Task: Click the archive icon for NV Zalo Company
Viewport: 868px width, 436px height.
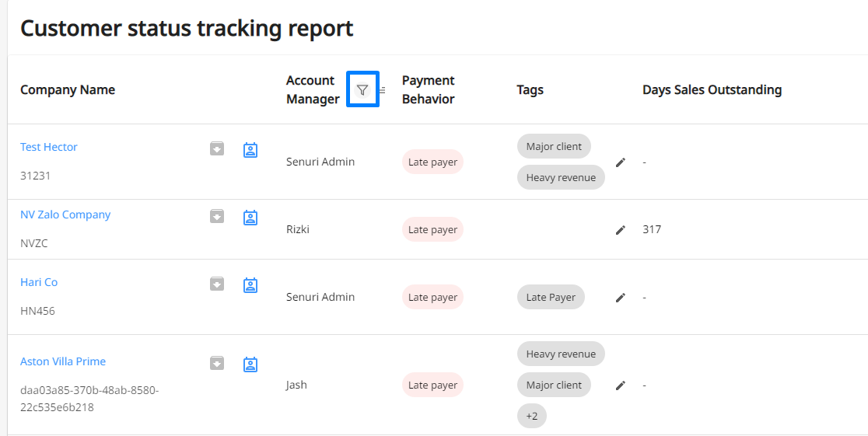Action: 217,216
